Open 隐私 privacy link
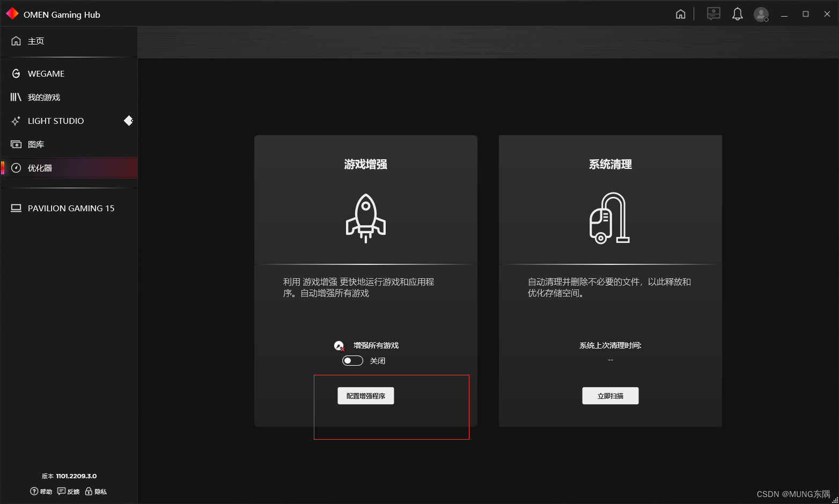Image resolution: width=839 pixels, height=504 pixels. pos(96,492)
